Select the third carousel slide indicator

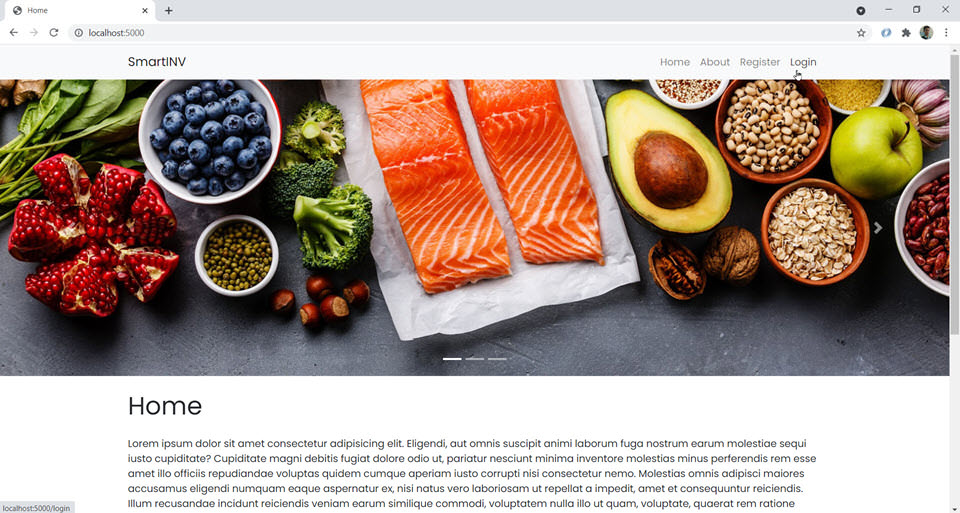[497, 359]
